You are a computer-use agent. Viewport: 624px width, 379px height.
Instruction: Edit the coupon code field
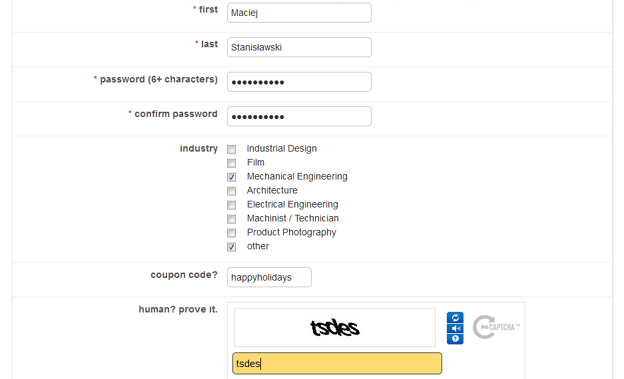pyautogui.click(x=269, y=277)
